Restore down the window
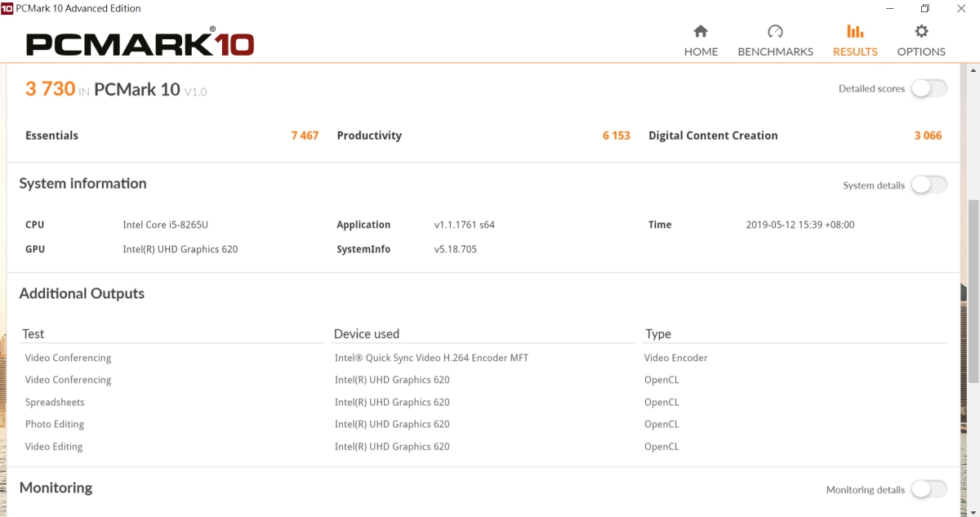The height and width of the screenshot is (517, 980). [925, 8]
